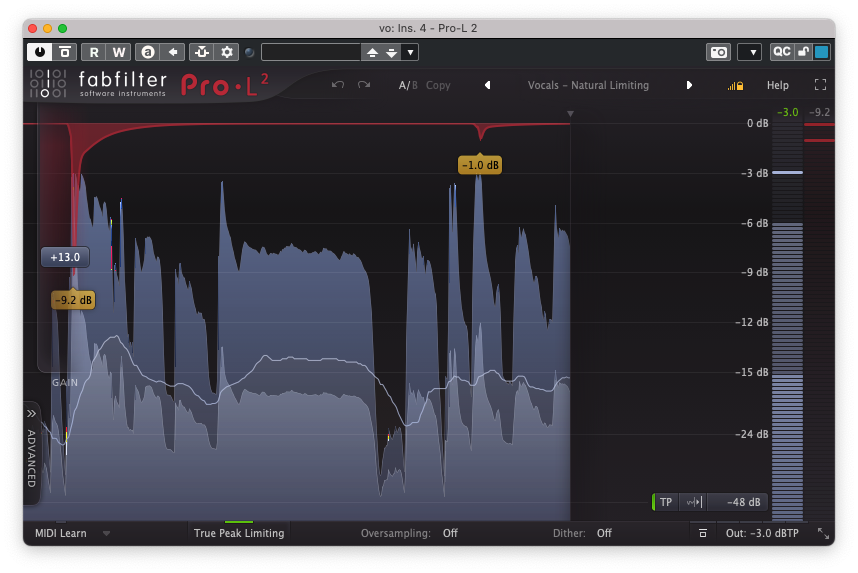
Task: Click the bypass effect icon in the host toolbar
Action: coord(65,52)
